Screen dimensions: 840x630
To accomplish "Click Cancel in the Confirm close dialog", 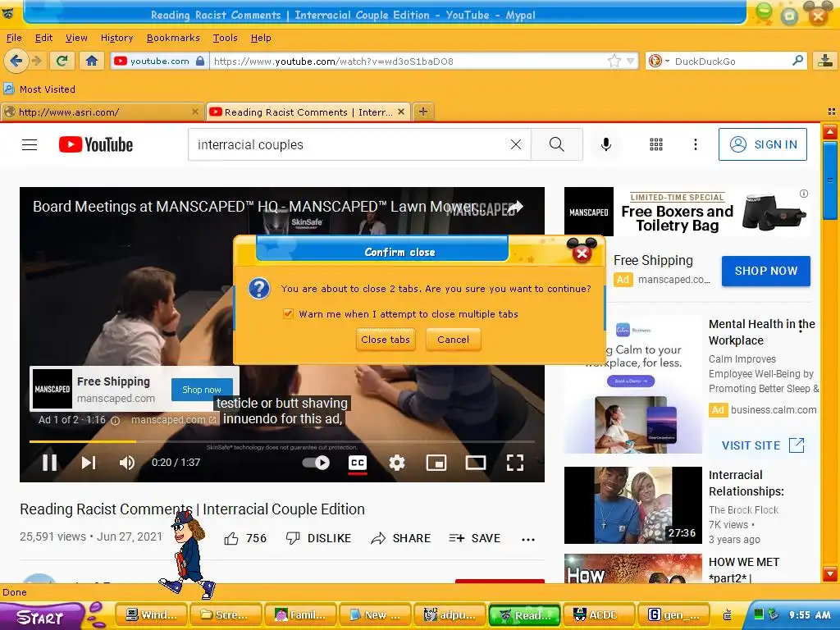I will (x=453, y=340).
